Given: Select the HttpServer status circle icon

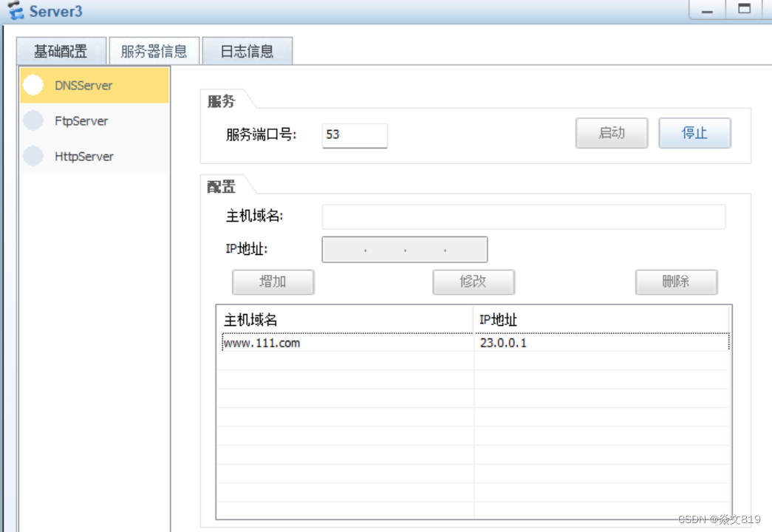Looking at the screenshot, I should click(33, 156).
